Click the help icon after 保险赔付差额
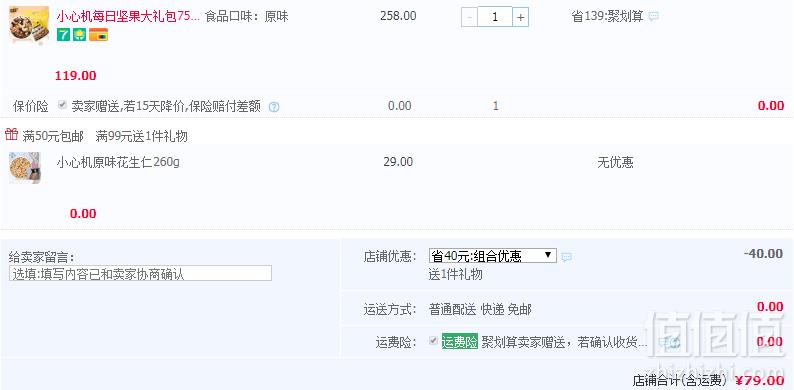This screenshot has width=794, height=390. (274, 107)
